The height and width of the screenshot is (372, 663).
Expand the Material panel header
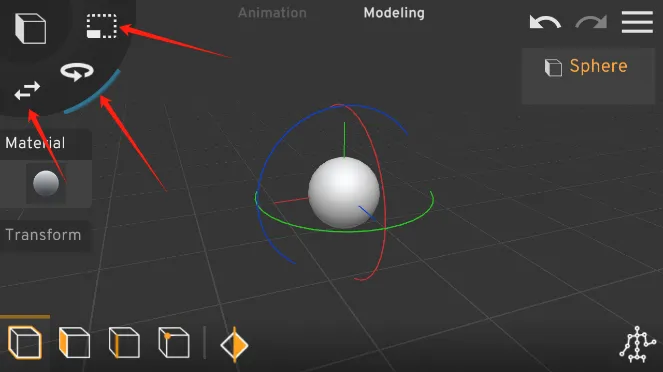[46, 143]
